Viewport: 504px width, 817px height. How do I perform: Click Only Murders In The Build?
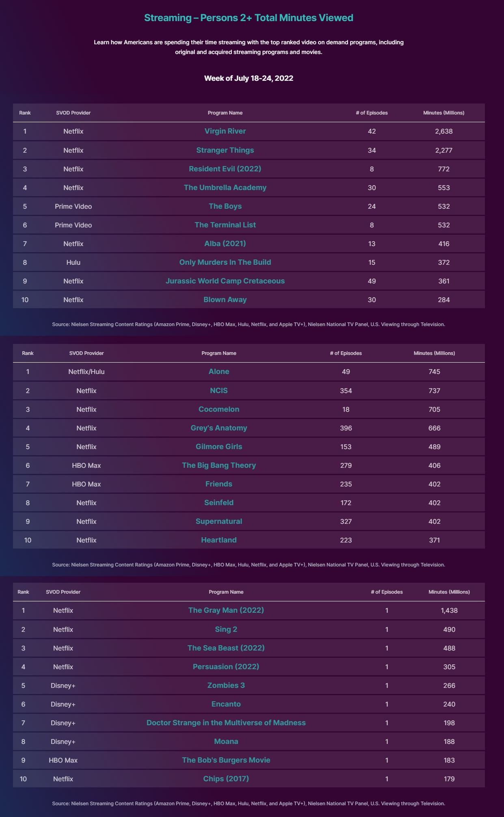pos(225,262)
